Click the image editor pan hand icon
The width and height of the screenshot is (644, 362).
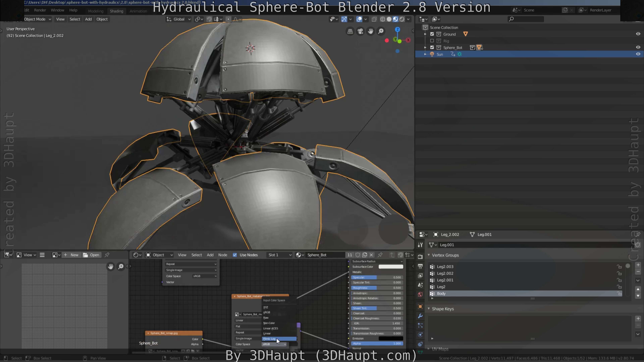(111, 267)
